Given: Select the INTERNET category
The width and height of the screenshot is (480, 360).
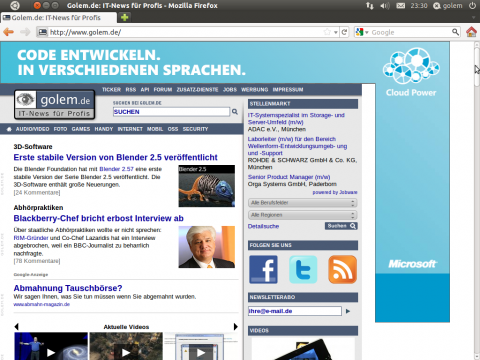Looking at the screenshot, I should point(130,129).
